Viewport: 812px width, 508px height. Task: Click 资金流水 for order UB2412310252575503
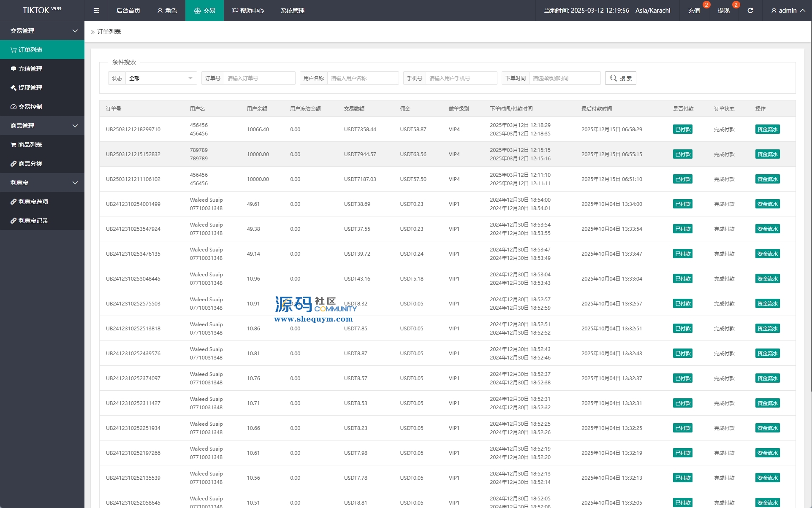tap(767, 303)
